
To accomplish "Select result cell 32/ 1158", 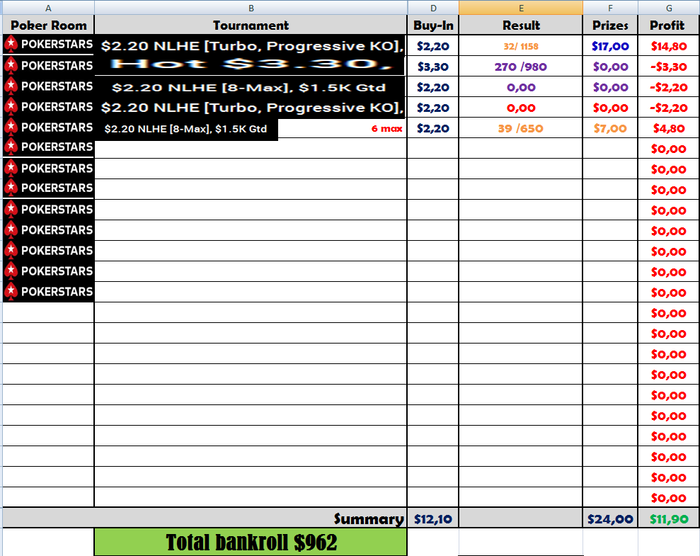I will (521, 46).
